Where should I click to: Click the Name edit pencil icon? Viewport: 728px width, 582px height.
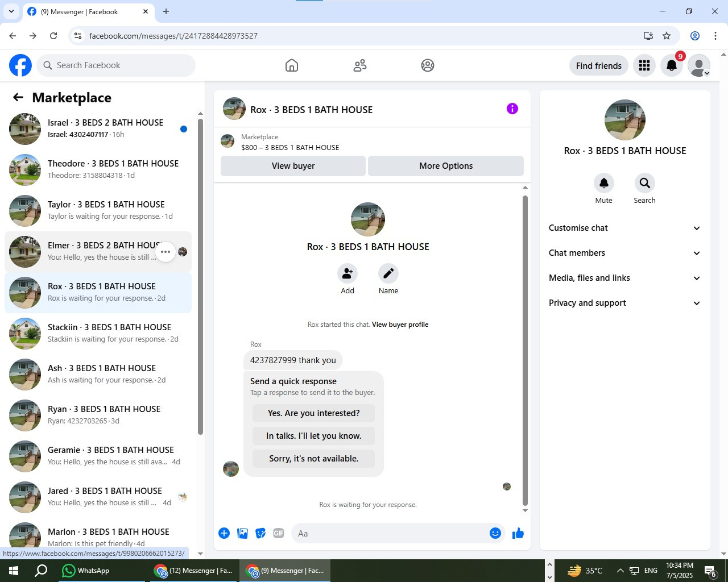click(x=388, y=273)
